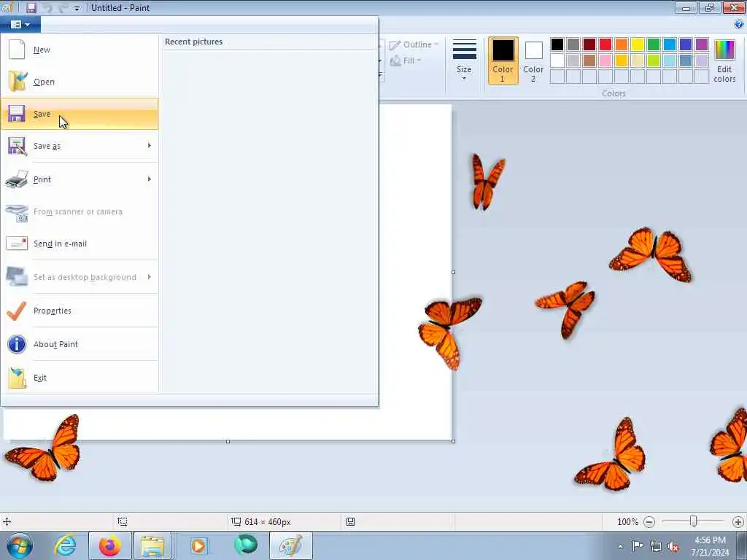Click the zoom out minus button

pyautogui.click(x=649, y=522)
